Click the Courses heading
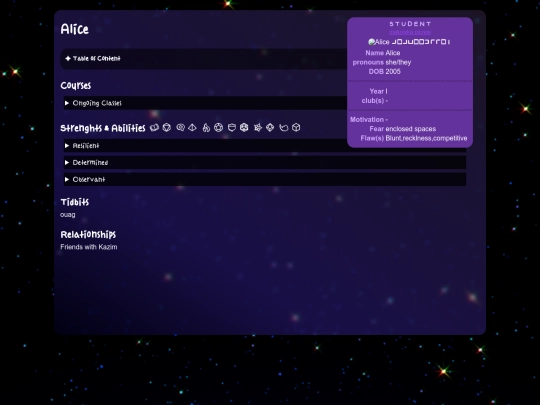Viewport: 540px width, 405px height. click(76, 85)
